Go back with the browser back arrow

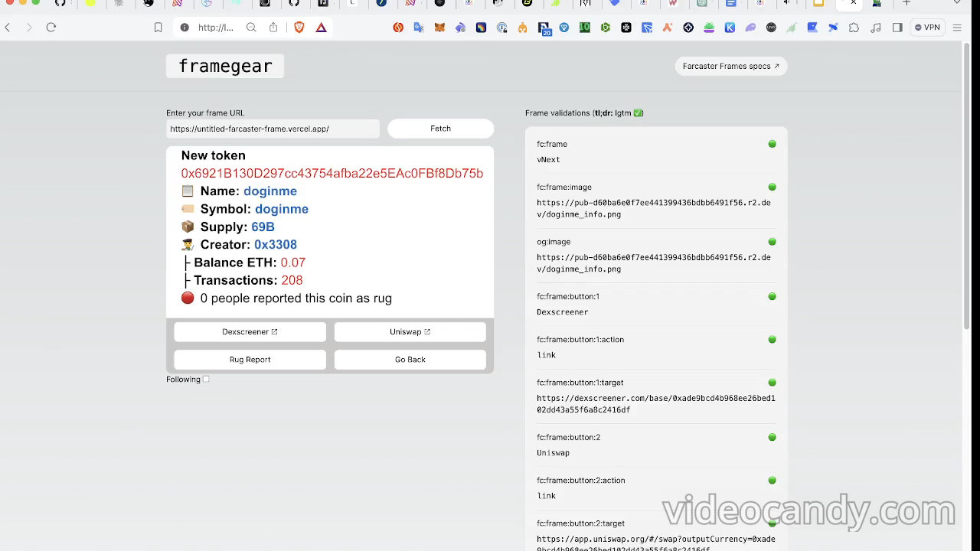click(x=8, y=28)
